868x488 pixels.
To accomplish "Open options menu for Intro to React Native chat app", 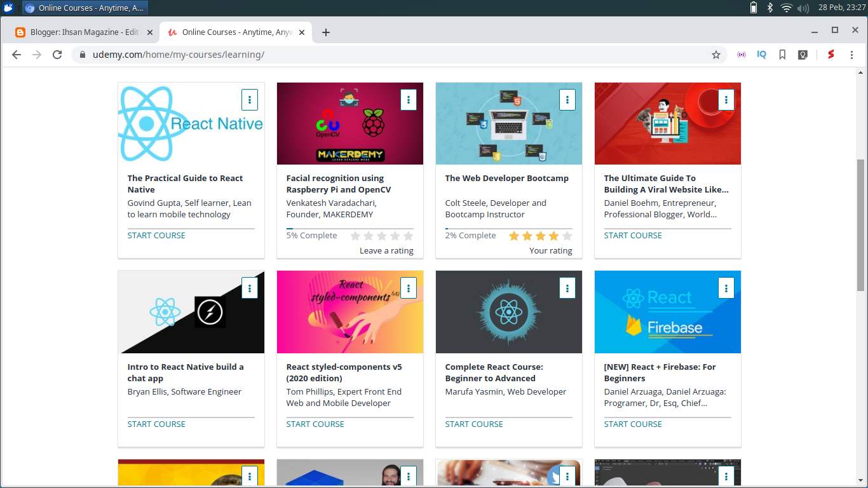I will point(249,288).
